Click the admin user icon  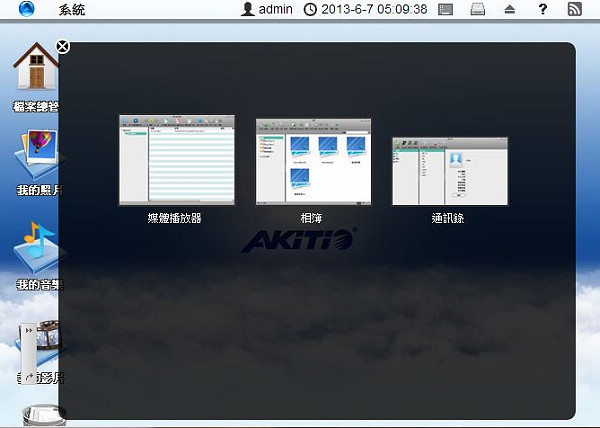coord(248,10)
